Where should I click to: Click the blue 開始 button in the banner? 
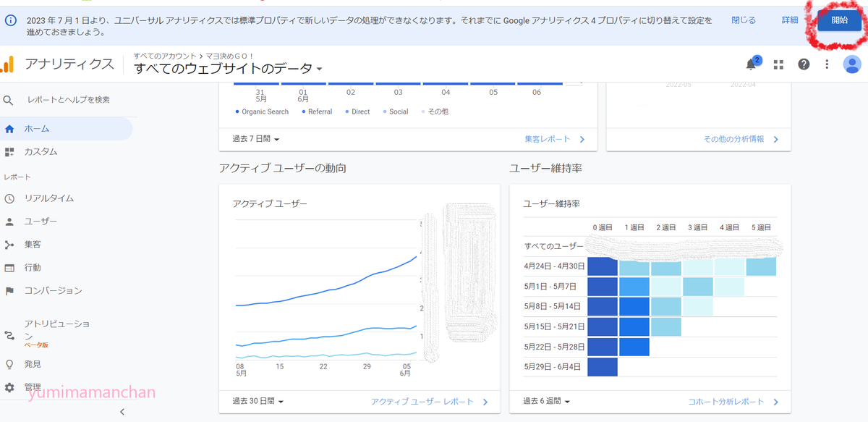tap(839, 20)
